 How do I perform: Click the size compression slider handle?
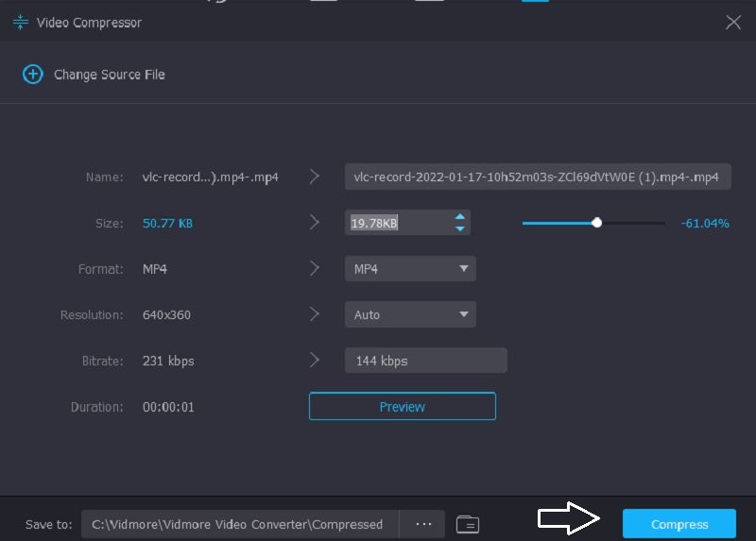point(596,223)
